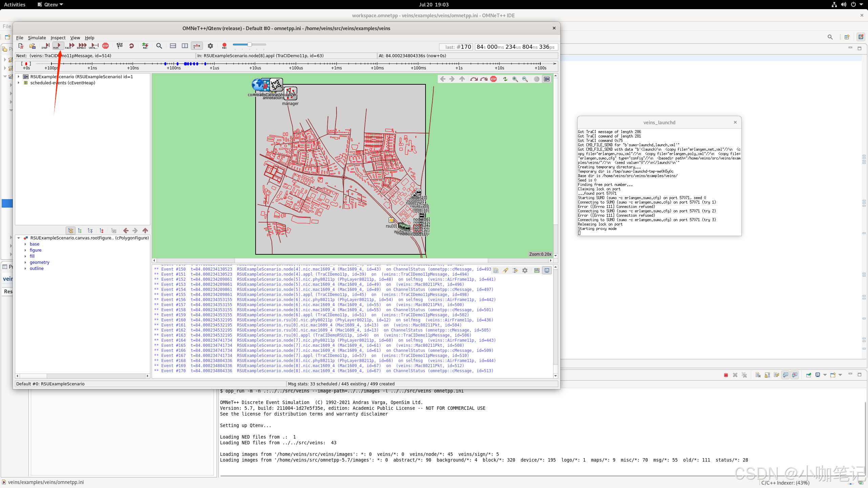Click the animation speed slider handle
This screenshot has width=868, height=488.
pos(249,45)
